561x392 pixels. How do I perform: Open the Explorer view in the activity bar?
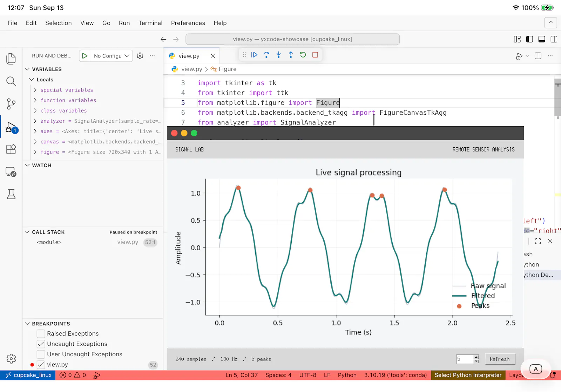(11, 59)
